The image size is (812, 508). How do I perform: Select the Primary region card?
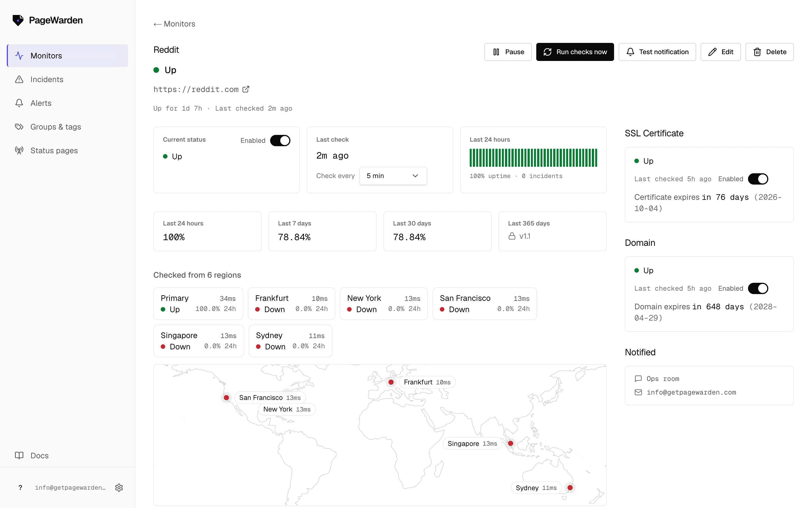pos(198,303)
